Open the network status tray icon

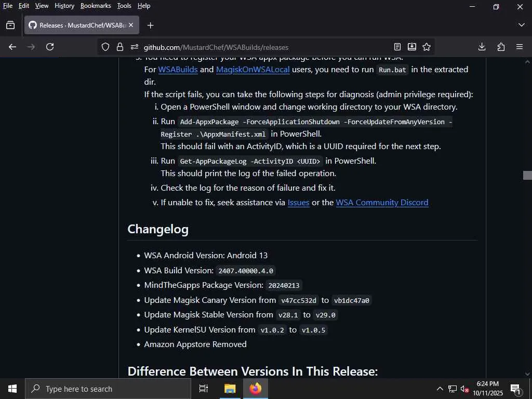pyautogui.click(x=453, y=389)
